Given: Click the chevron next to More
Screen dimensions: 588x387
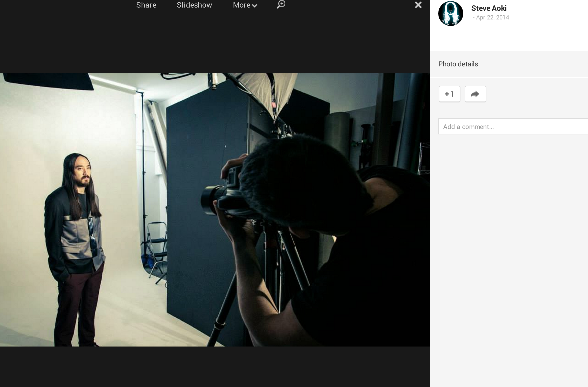Looking at the screenshot, I should pos(254,6).
